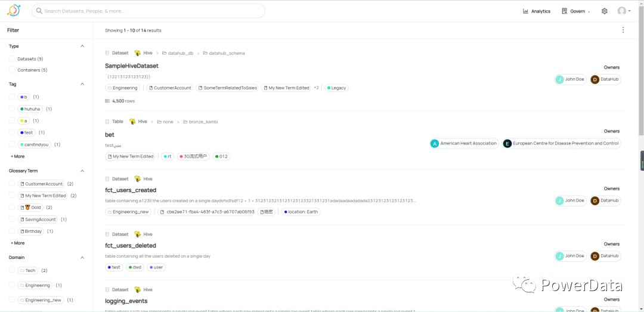
Task: Click Hive icon on logging_events row
Action: point(138,290)
